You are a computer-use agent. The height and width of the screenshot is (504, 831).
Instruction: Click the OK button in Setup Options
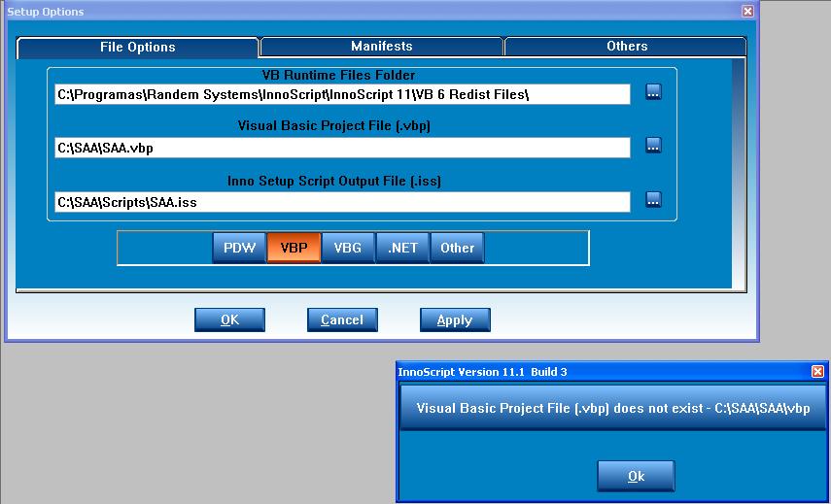click(229, 320)
